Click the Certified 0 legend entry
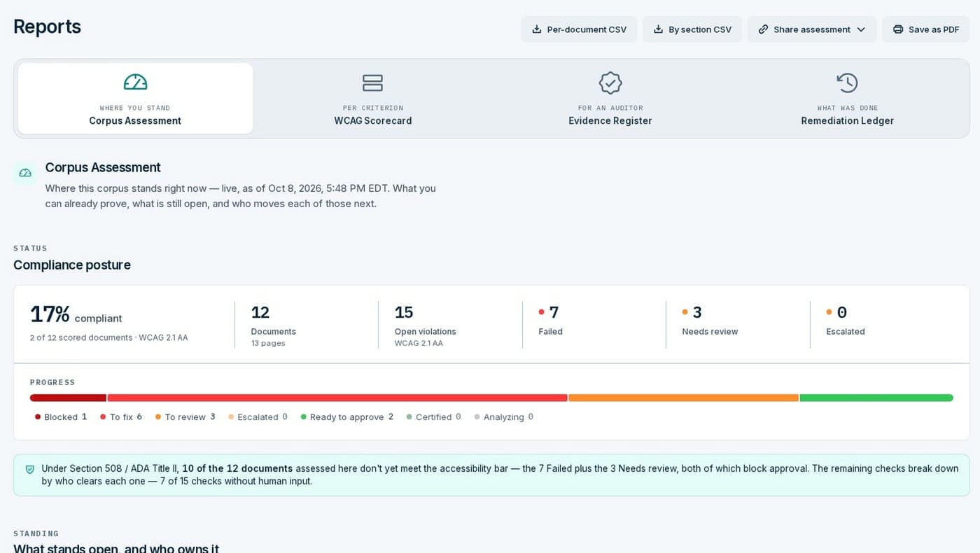This screenshot has width=980, height=553. pyautogui.click(x=433, y=416)
